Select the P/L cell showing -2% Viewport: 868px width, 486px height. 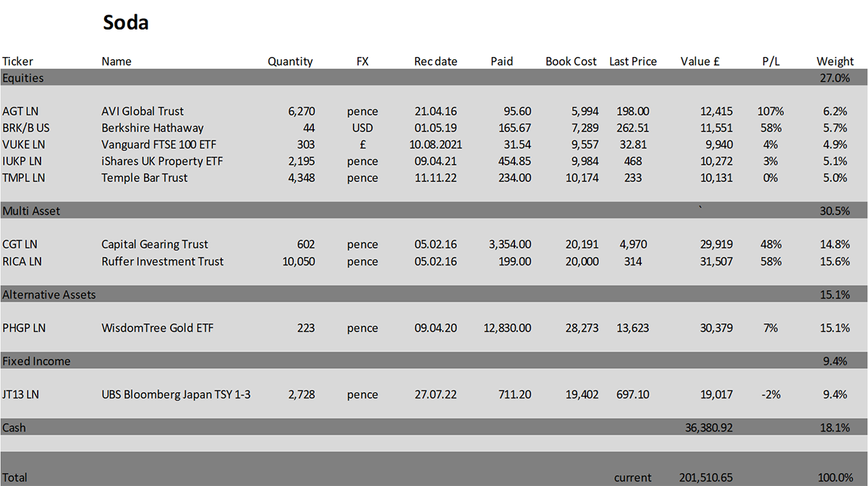point(770,394)
